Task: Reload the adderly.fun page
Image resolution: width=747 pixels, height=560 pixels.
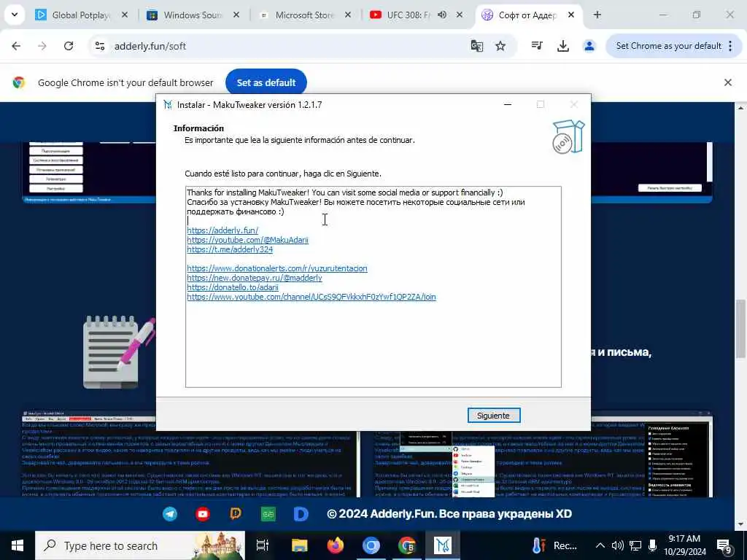Action: [69, 46]
